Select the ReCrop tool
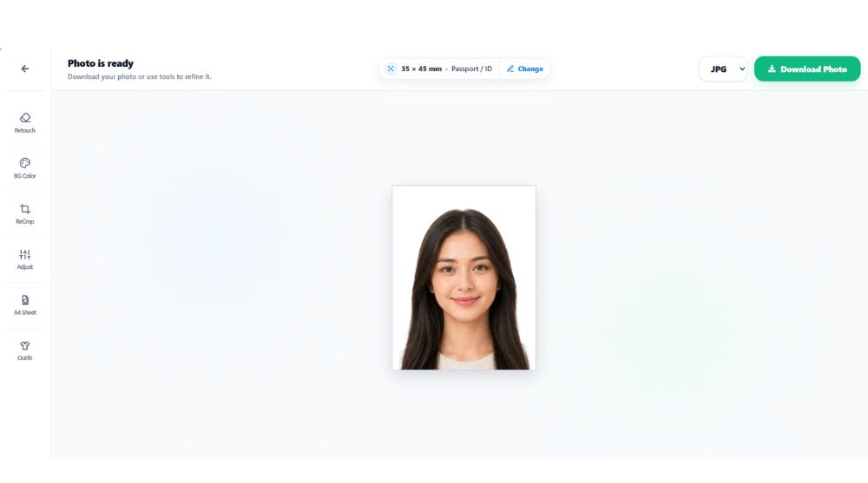This screenshot has height=483, width=868. click(x=25, y=213)
